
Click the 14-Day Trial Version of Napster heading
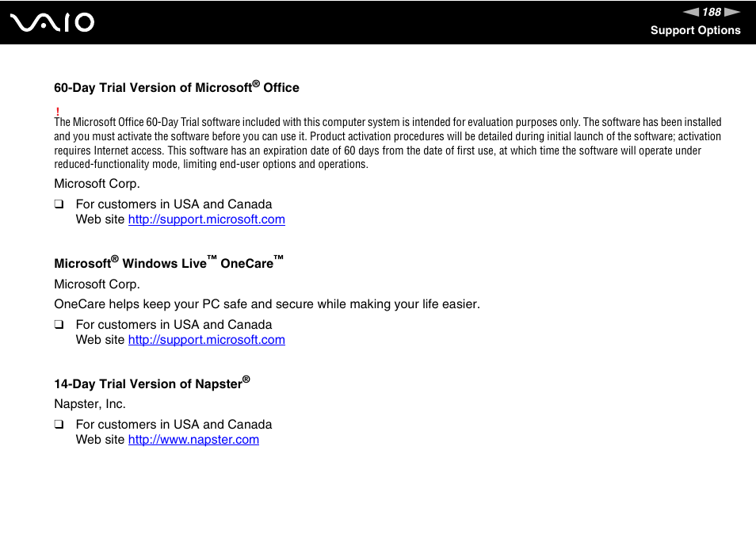pyautogui.click(x=152, y=383)
